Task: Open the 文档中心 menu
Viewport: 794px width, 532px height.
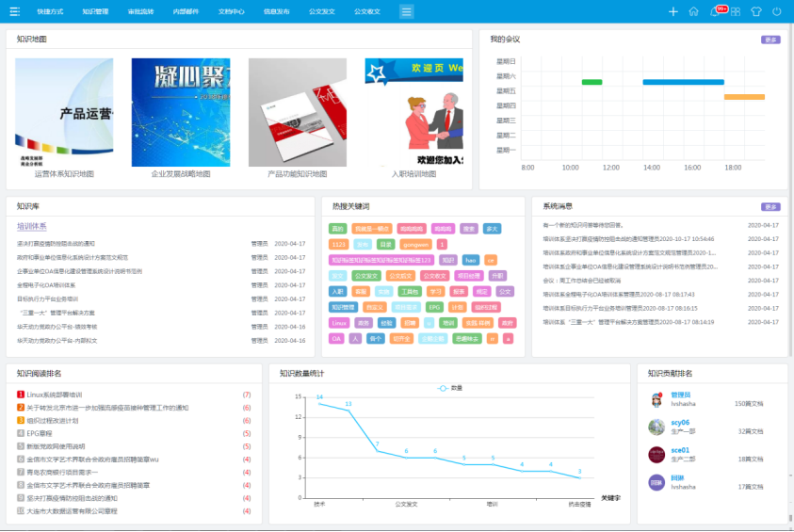Action: pyautogui.click(x=231, y=11)
